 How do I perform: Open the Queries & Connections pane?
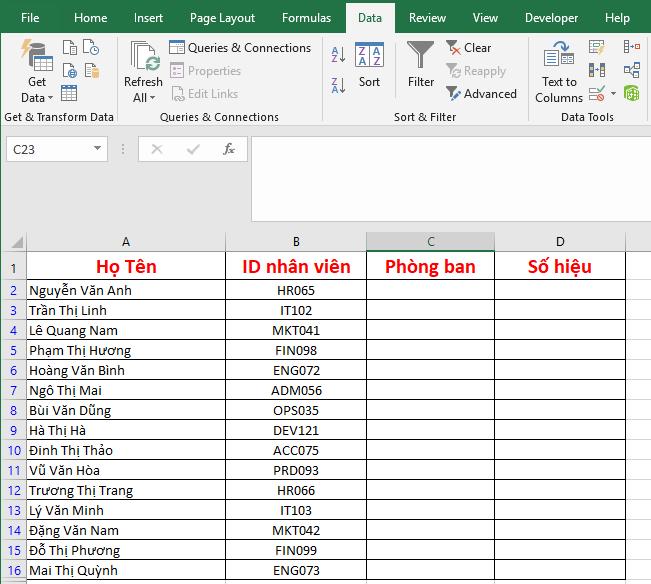click(x=240, y=48)
